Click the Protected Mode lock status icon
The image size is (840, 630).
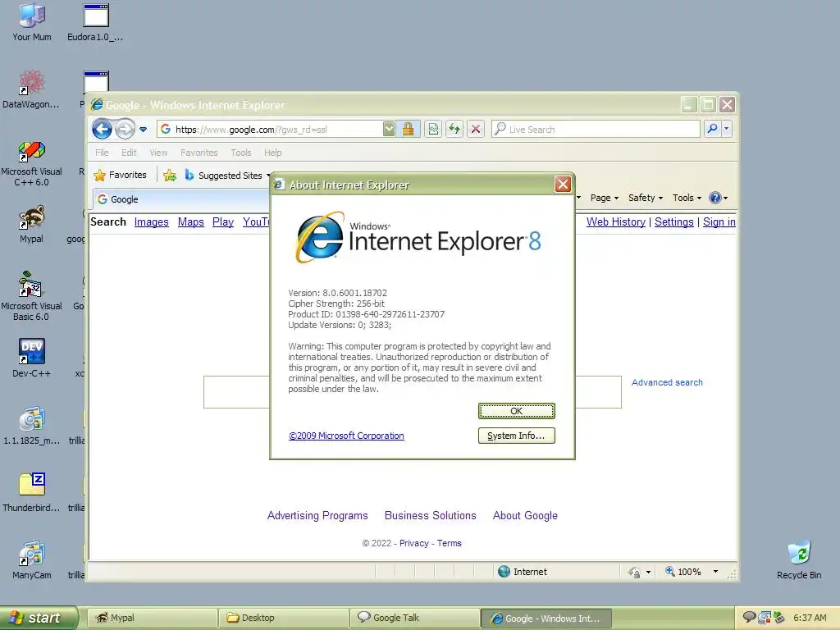point(634,572)
